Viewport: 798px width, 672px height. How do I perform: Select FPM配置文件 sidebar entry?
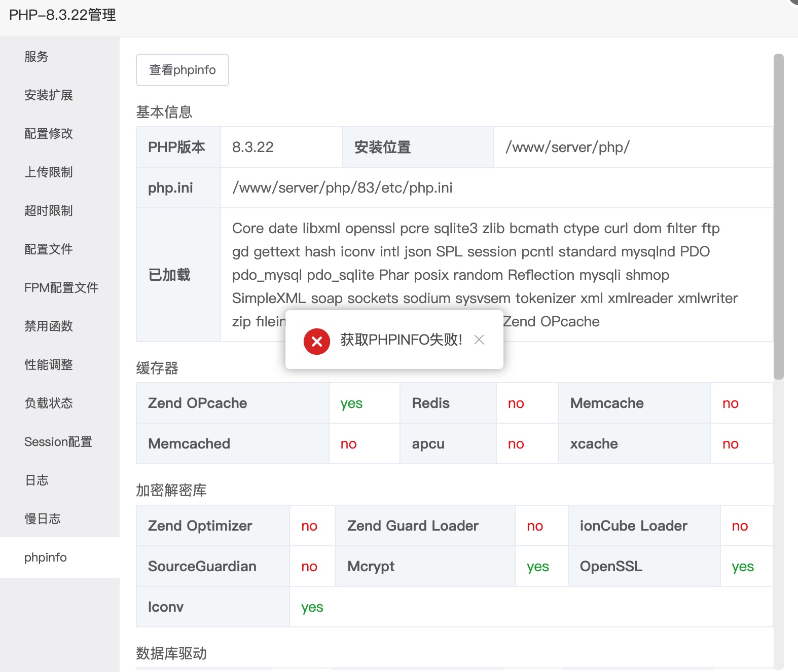point(61,287)
